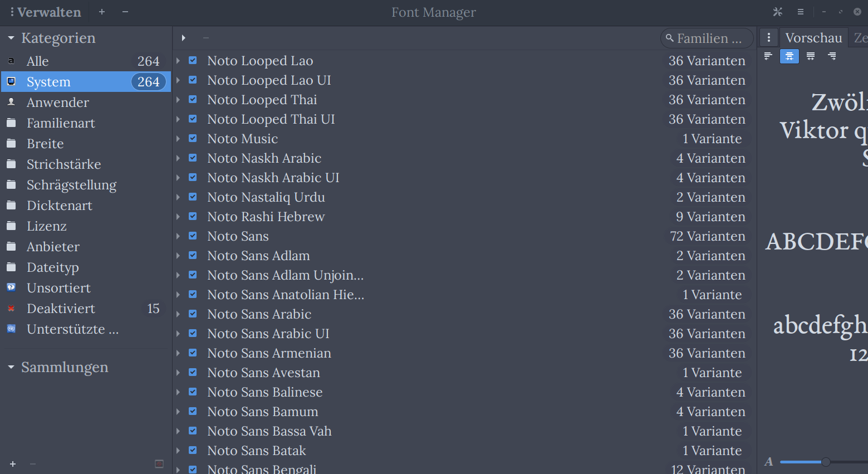Screen dimensions: 868x474
Task: Switch to the Vorschau tab
Action: click(813, 37)
